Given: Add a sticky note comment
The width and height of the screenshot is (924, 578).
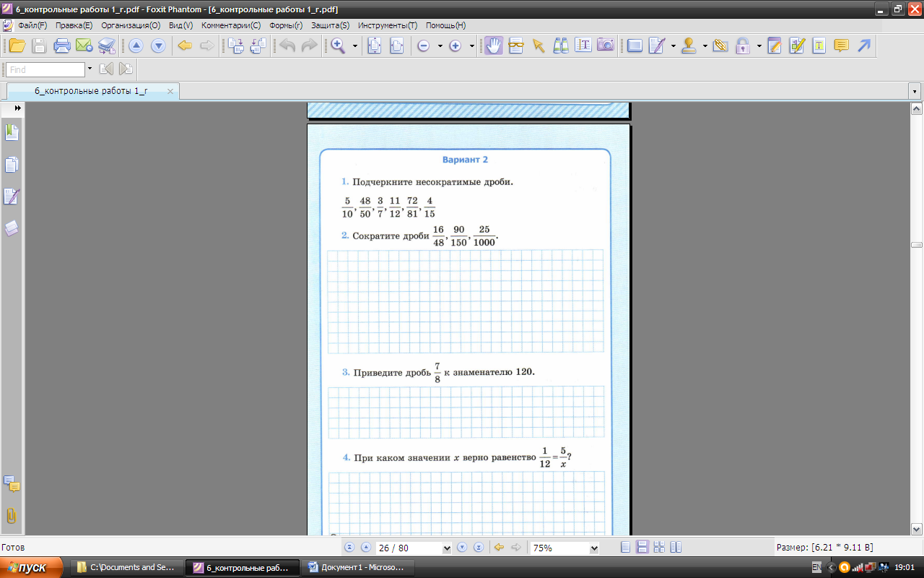Looking at the screenshot, I should 841,46.
